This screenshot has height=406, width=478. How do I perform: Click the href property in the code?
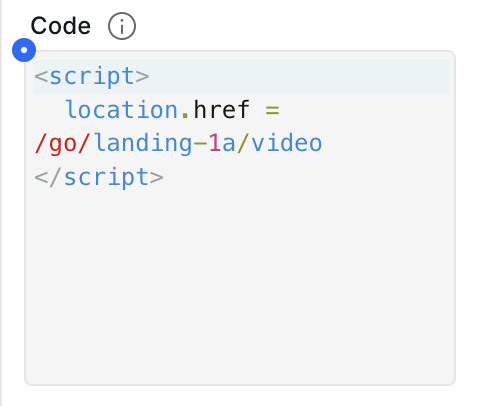pyautogui.click(x=222, y=110)
